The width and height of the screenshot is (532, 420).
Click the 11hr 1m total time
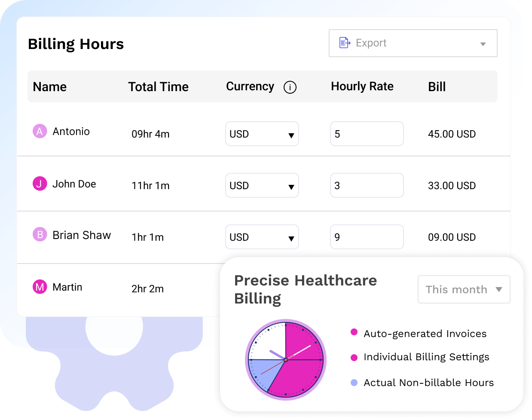pyautogui.click(x=150, y=186)
